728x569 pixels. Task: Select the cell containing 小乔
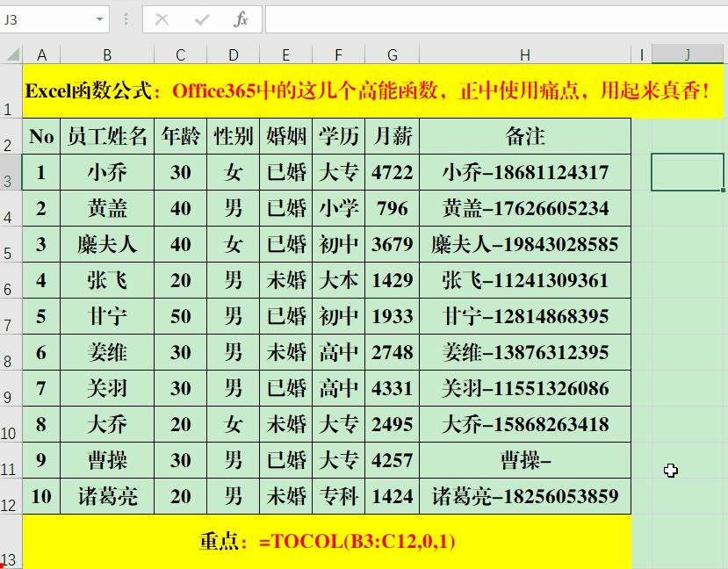pyautogui.click(x=107, y=172)
